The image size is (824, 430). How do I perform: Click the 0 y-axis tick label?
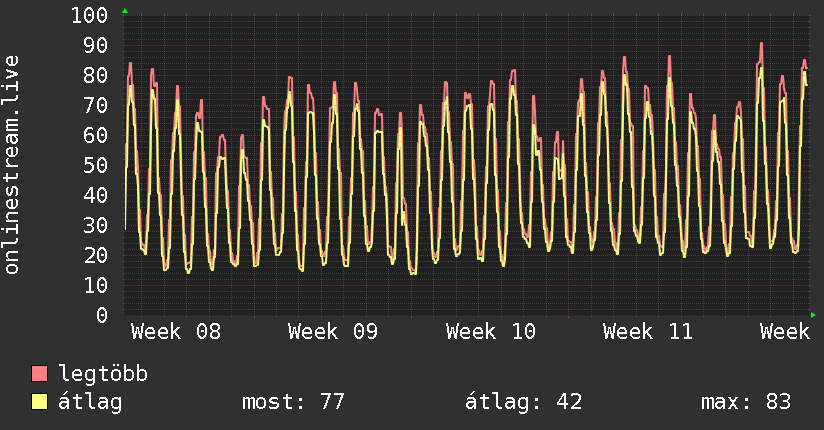tap(102, 315)
